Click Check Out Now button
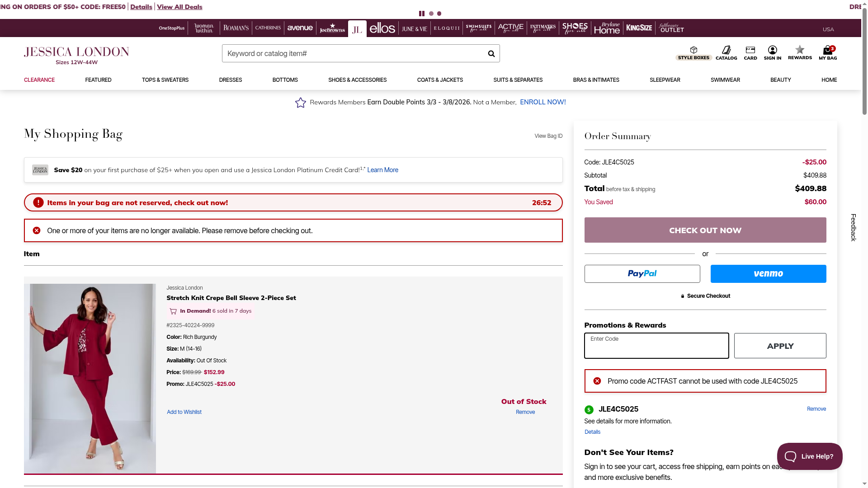 point(705,230)
